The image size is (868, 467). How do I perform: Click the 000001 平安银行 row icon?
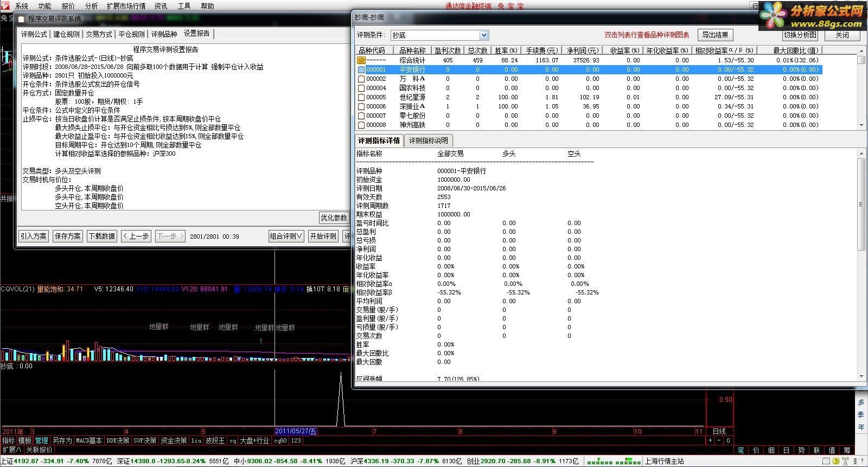[361, 69]
